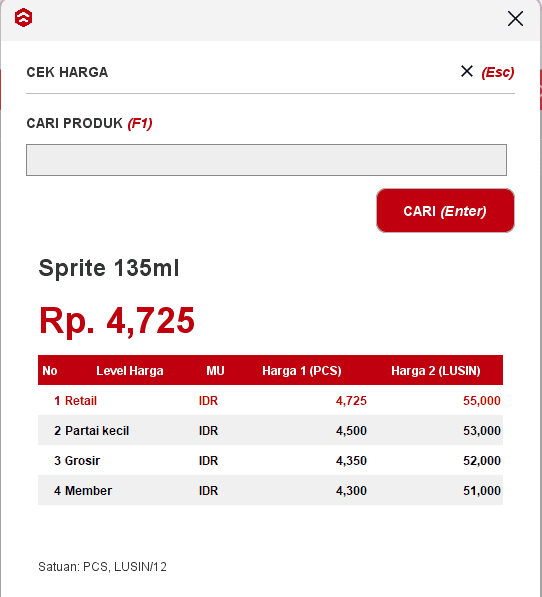Click the No column header
Image resolution: width=542 pixels, height=597 pixels.
tap(49, 370)
